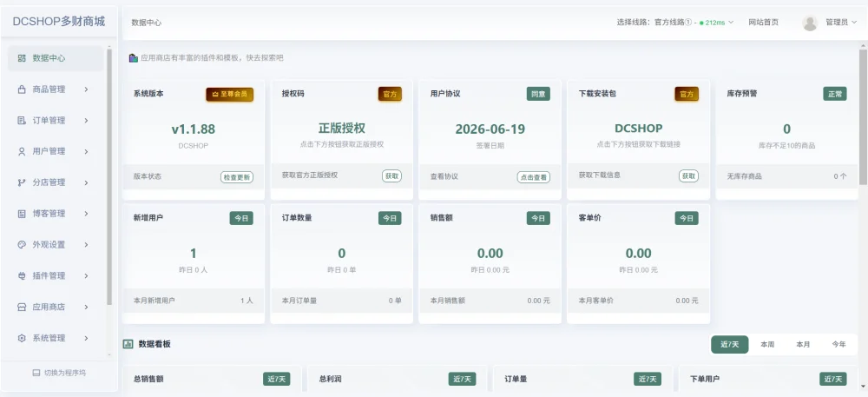This screenshot has height=397, width=868.
Task: Click the 用户管理 person icon
Action: pos(23,151)
